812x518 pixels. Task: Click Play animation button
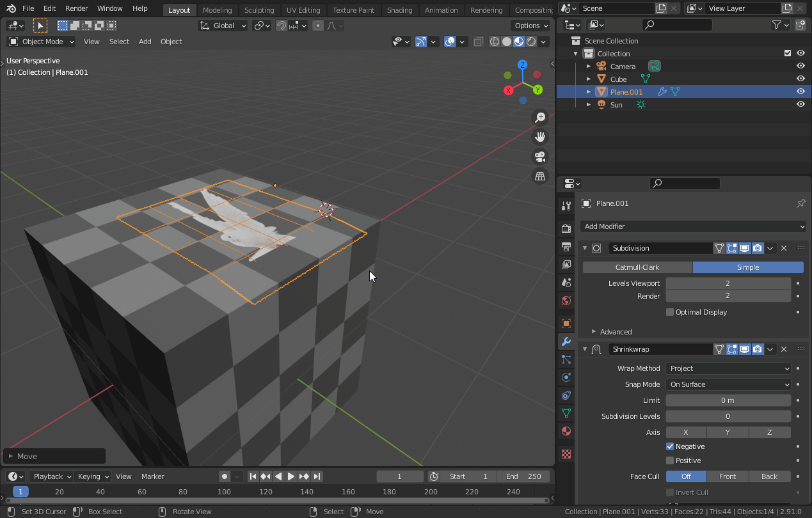[x=291, y=476]
